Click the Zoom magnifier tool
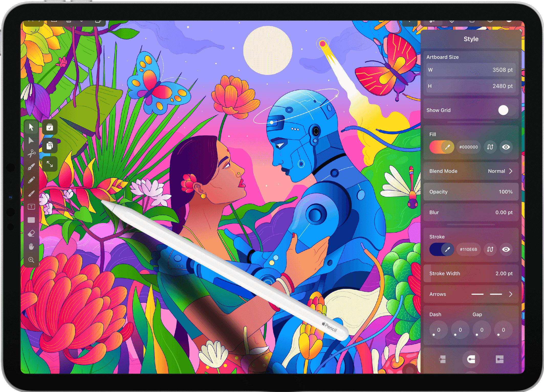Image resolution: width=544 pixels, height=392 pixels. click(x=31, y=260)
